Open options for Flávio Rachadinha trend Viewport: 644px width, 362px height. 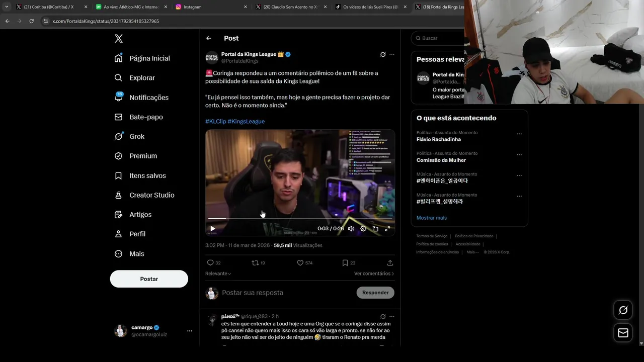[519, 134]
